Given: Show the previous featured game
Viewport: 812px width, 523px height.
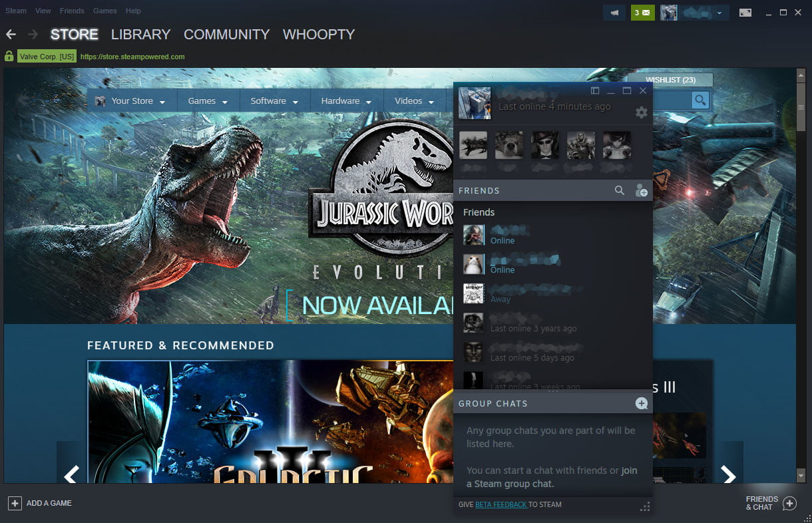Looking at the screenshot, I should tap(71, 475).
